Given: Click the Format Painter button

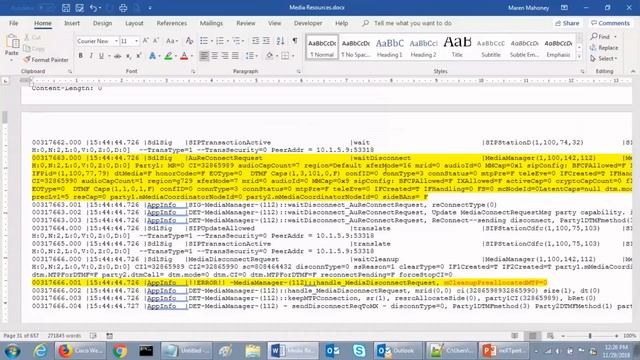Looking at the screenshot, I should point(46,60).
